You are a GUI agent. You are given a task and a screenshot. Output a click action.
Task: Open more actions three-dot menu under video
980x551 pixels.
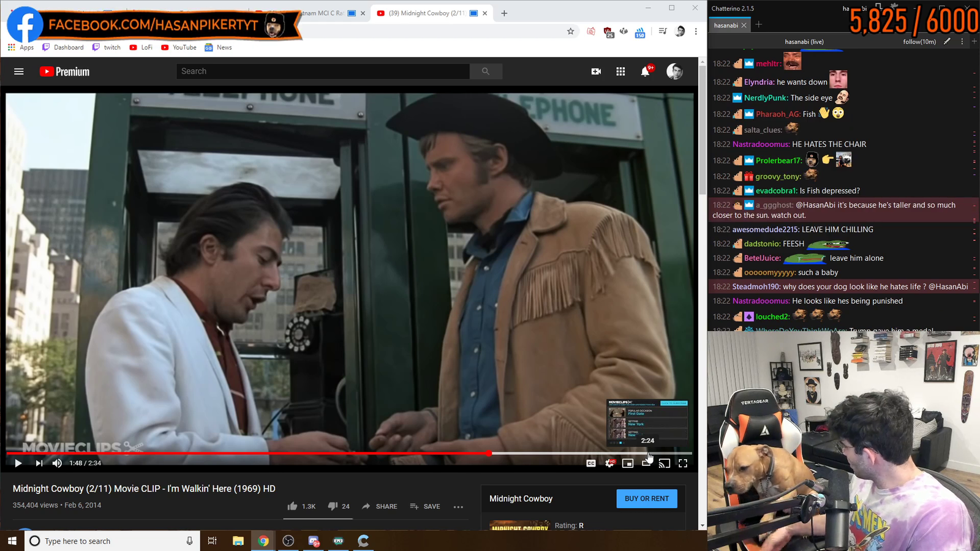(458, 507)
